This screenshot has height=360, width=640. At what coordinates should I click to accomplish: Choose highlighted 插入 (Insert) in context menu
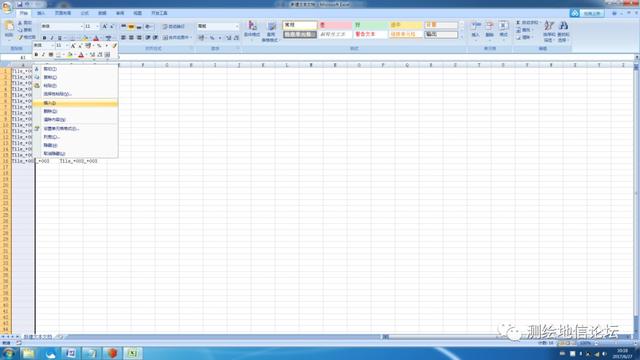click(75, 103)
